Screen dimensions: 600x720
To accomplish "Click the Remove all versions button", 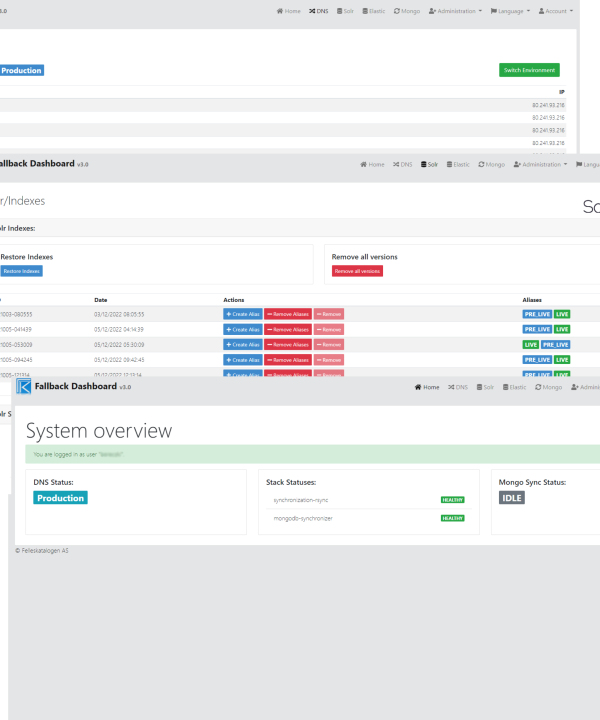I will click(357, 271).
